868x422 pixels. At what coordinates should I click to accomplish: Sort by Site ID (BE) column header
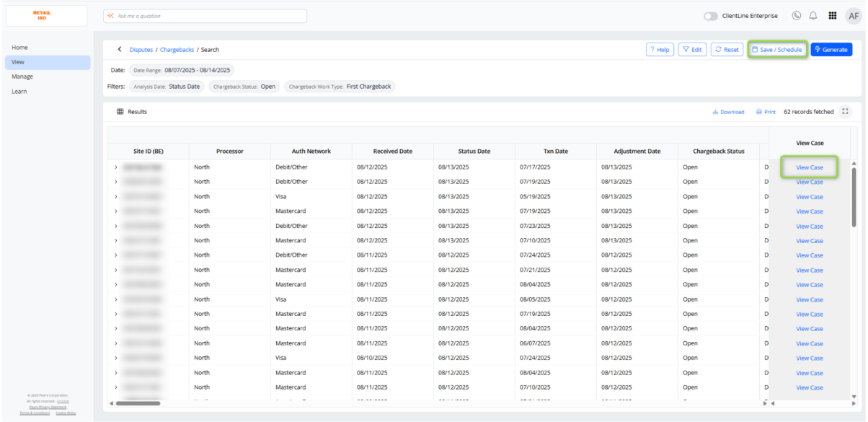tap(148, 151)
